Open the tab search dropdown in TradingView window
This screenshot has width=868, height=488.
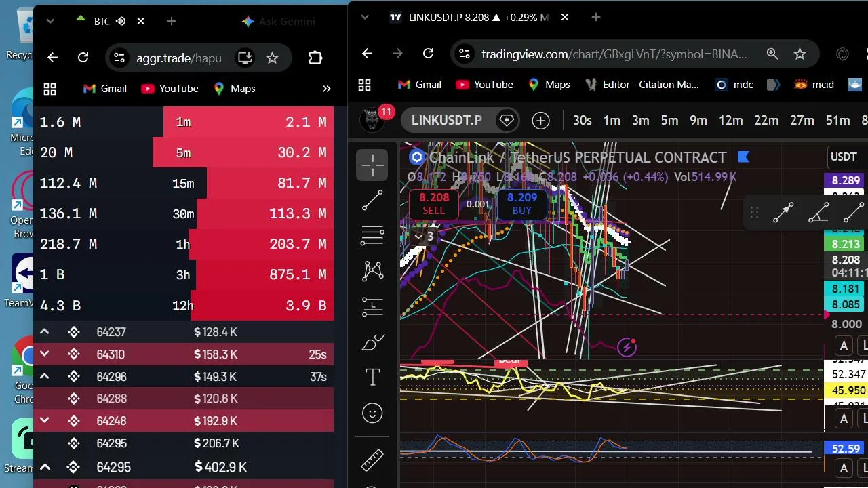coord(363,17)
